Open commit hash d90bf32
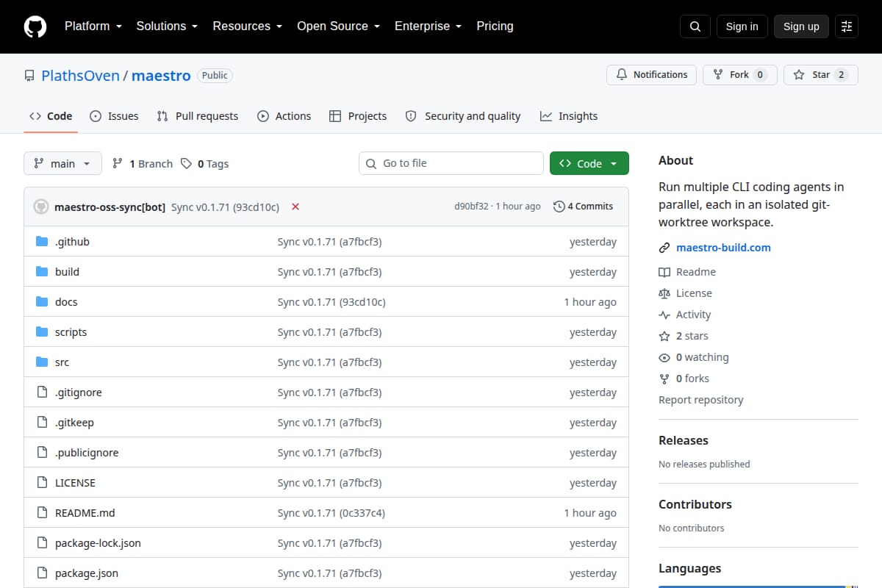Viewport: 882px width, 588px height. [x=471, y=207]
